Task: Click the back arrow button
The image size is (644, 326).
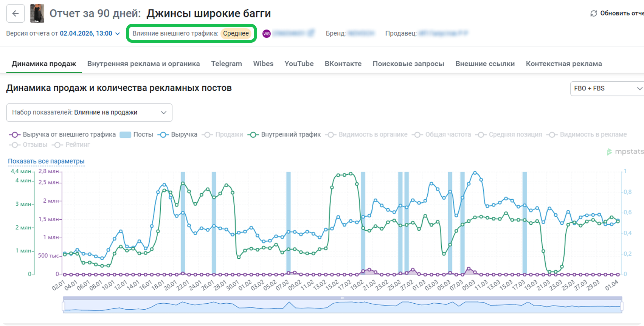Action: coord(16,14)
